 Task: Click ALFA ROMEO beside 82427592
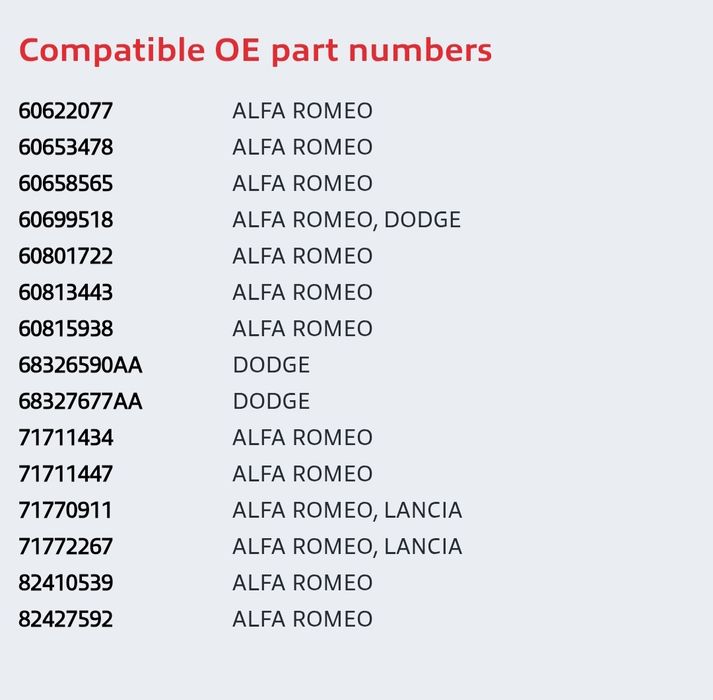click(302, 620)
